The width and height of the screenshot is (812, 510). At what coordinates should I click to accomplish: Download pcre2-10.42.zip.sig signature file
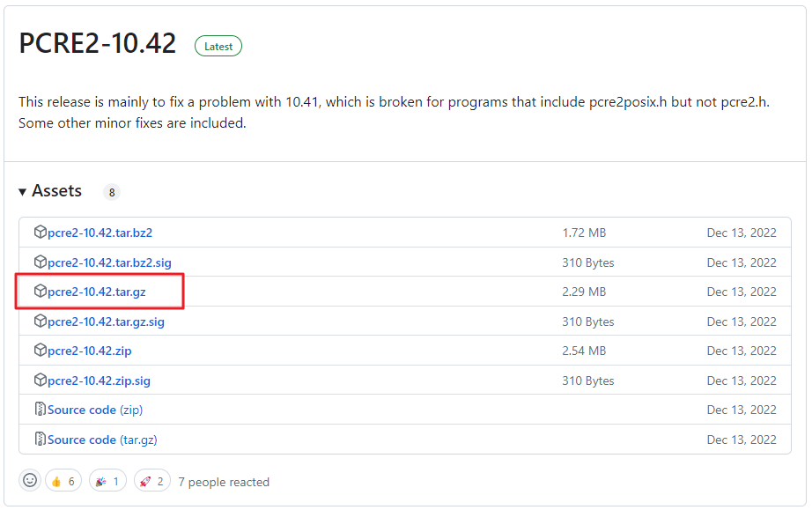tap(99, 381)
